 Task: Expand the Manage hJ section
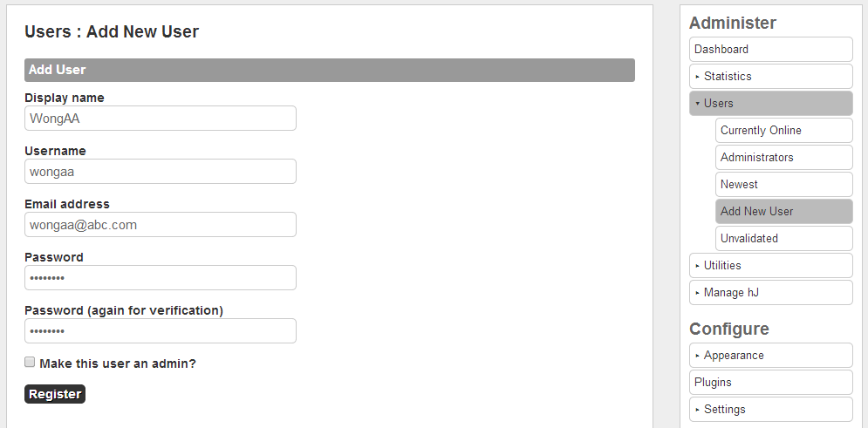click(698, 293)
